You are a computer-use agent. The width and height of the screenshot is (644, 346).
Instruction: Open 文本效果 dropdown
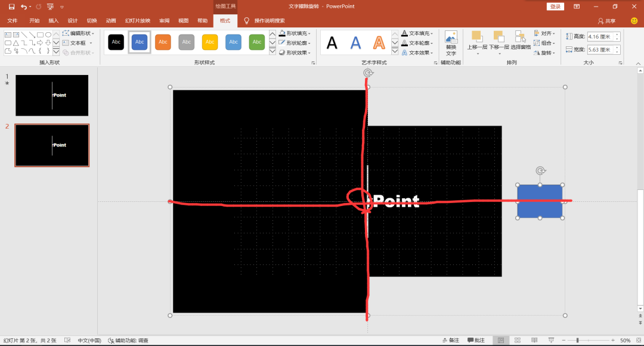pyautogui.click(x=417, y=52)
